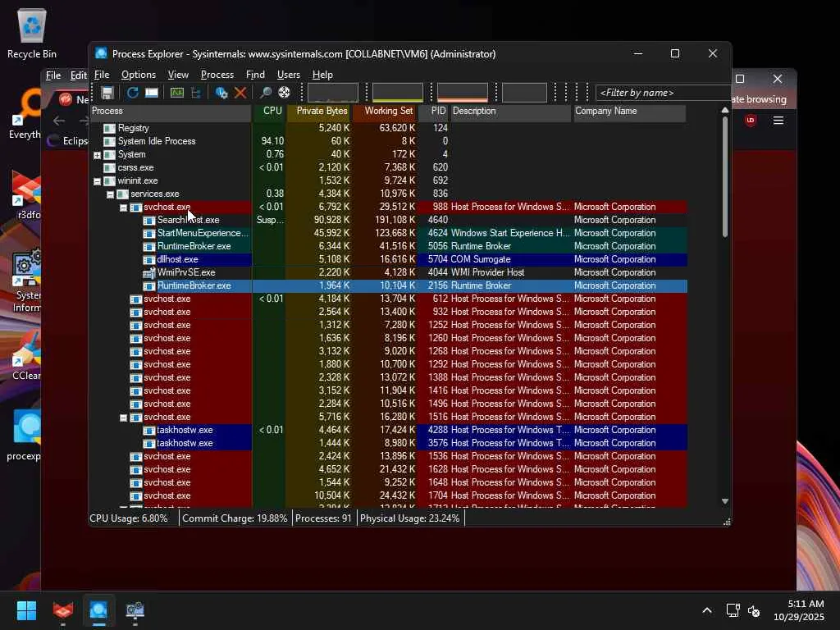Click the process list scrollbar thumb
The width and height of the screenshot is (840, 630).
click(x=725, y=177)
